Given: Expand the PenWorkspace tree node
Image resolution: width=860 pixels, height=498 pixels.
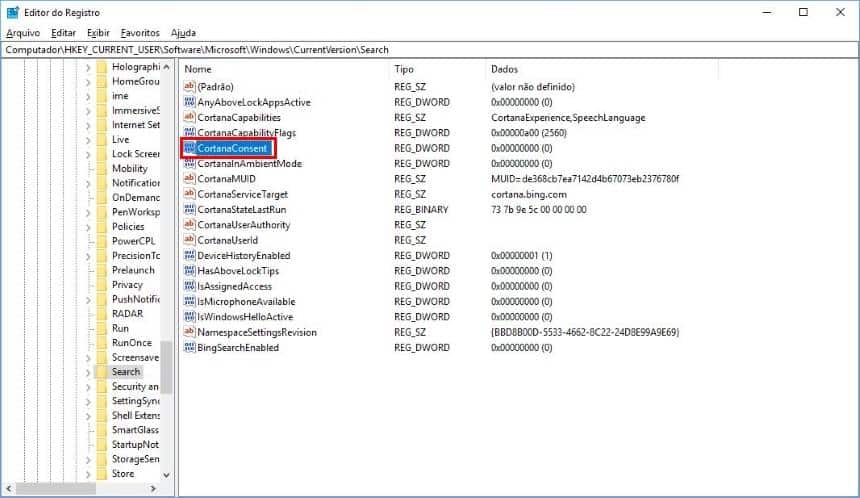Looking at the screenshot, I should pos(88,212).
